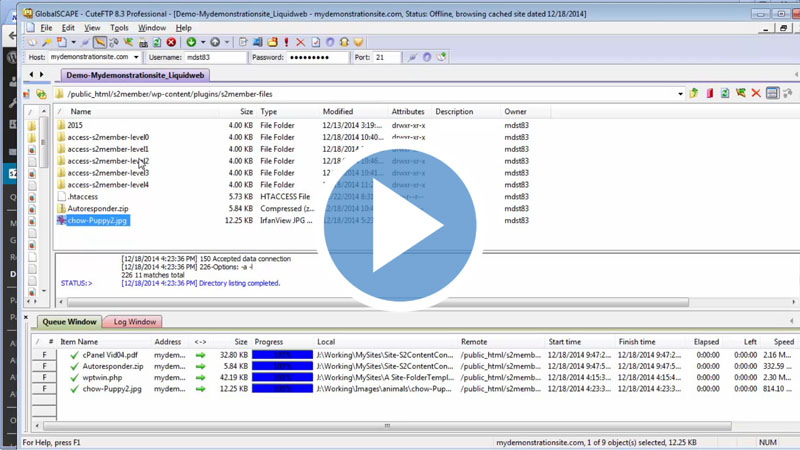Click the red X delete icon in main toolbar
This screenshot has height=450, width=800.
point(300,43)
